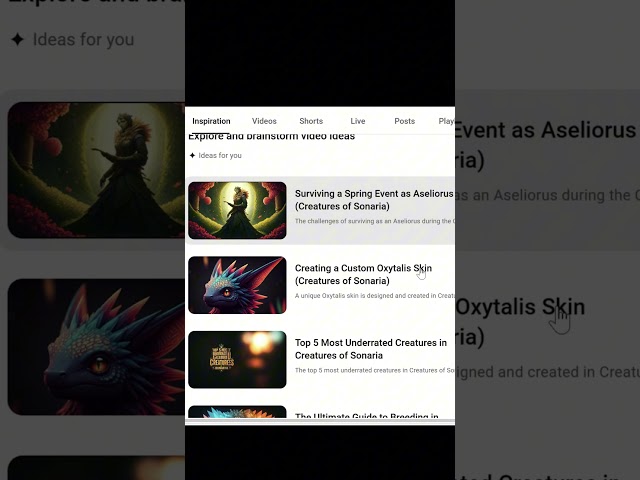Select the Inspiration tab
Screen dimensions: 640x480
coord(211,121)
